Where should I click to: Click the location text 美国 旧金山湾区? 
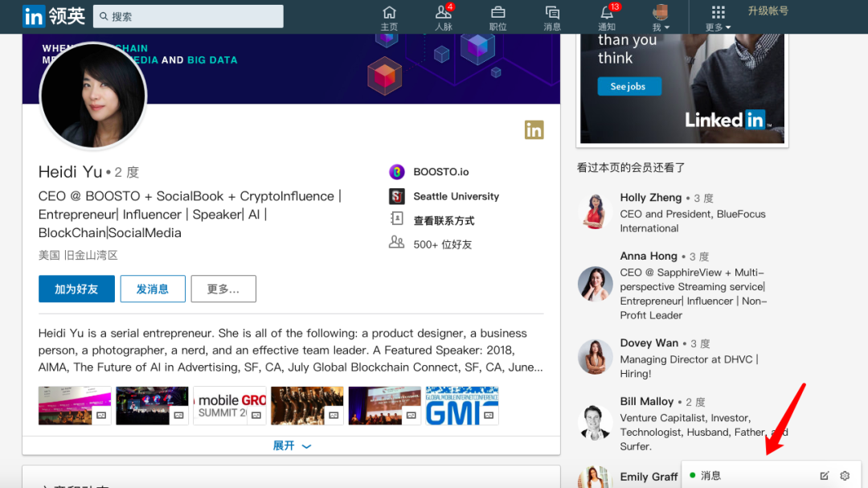click(78, 256)
